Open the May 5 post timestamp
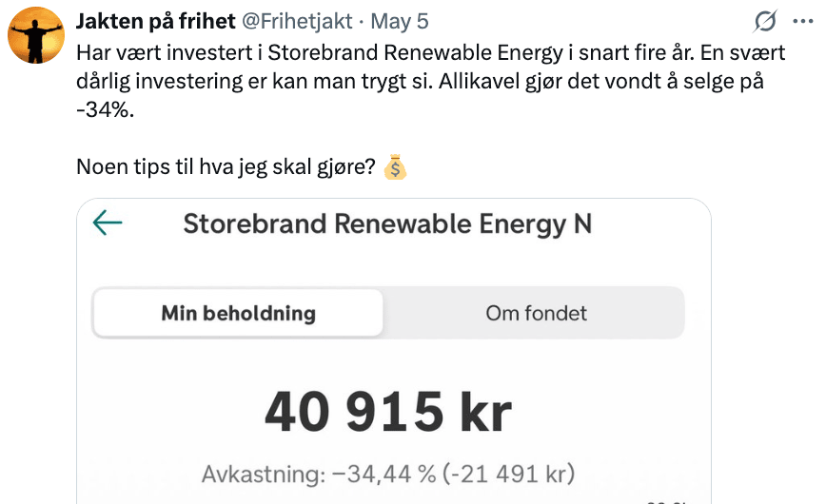Image resolution: width=826 pixels, height=504 pixels. coord(400,21)
